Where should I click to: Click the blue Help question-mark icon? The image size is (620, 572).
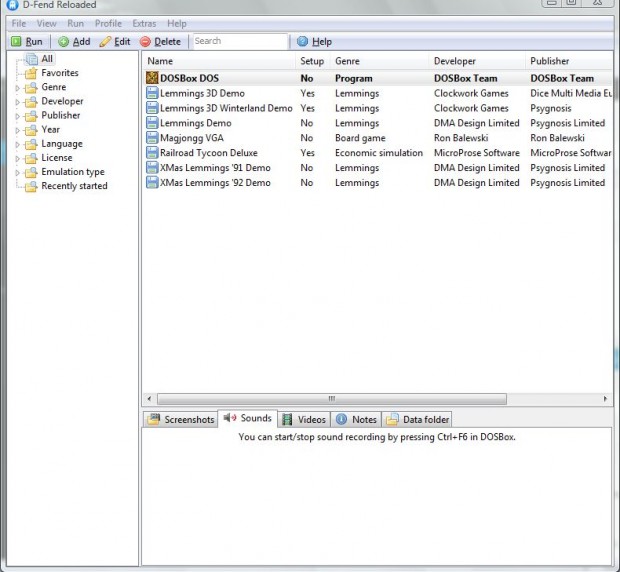(302, 41)
